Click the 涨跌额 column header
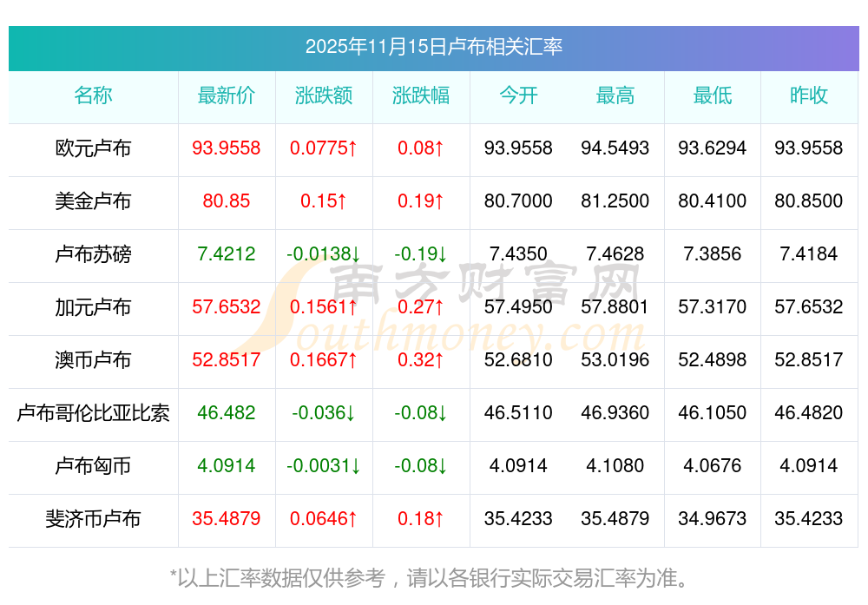Image resolution: width=868 pixels, height=605 pixels. [324, 95]
